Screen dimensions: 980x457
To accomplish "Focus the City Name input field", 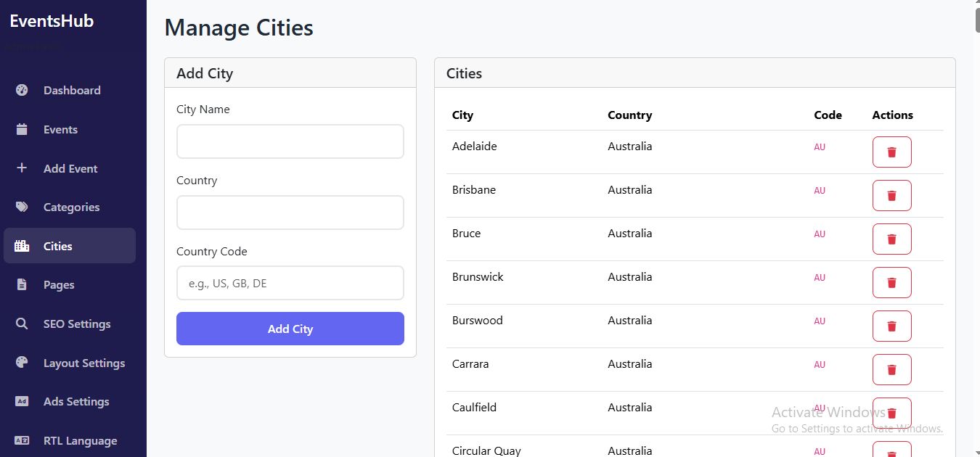I will pyautogui.click(x=290, y=141).
